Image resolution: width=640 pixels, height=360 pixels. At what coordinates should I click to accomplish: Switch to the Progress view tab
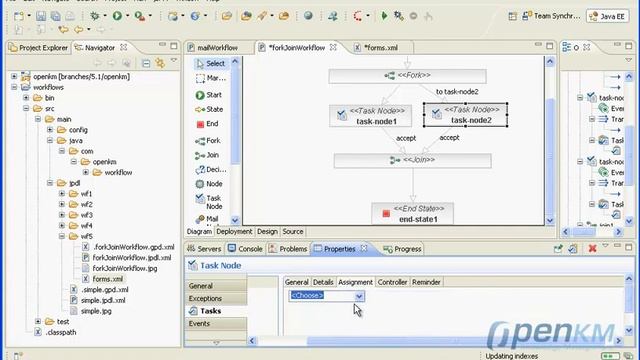[x=402, y=249]
